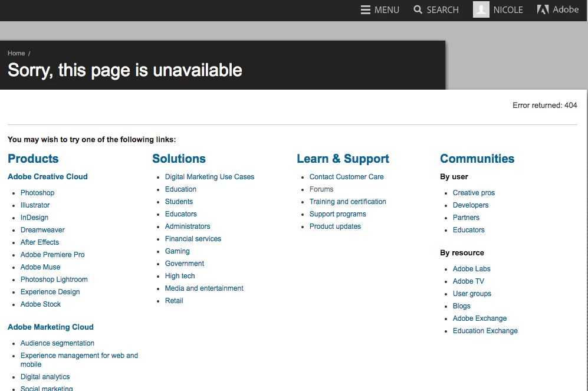This screenshot has height=391, width=588.
Task: Open Adobe Premiere Pro link
Action: 52,255
